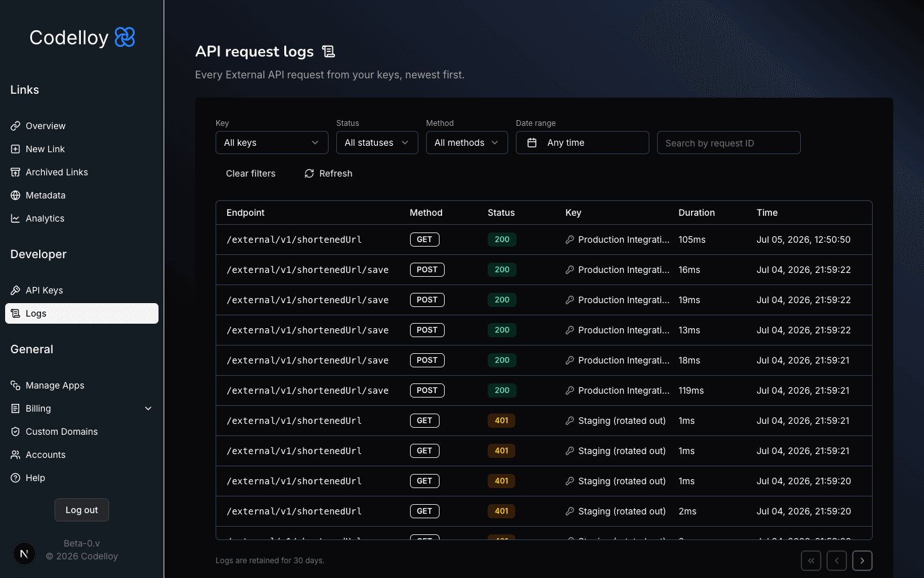This screenshot has height=578, width=924.
Task: Click the '19ms' duration cell
Action: (689, 300)
